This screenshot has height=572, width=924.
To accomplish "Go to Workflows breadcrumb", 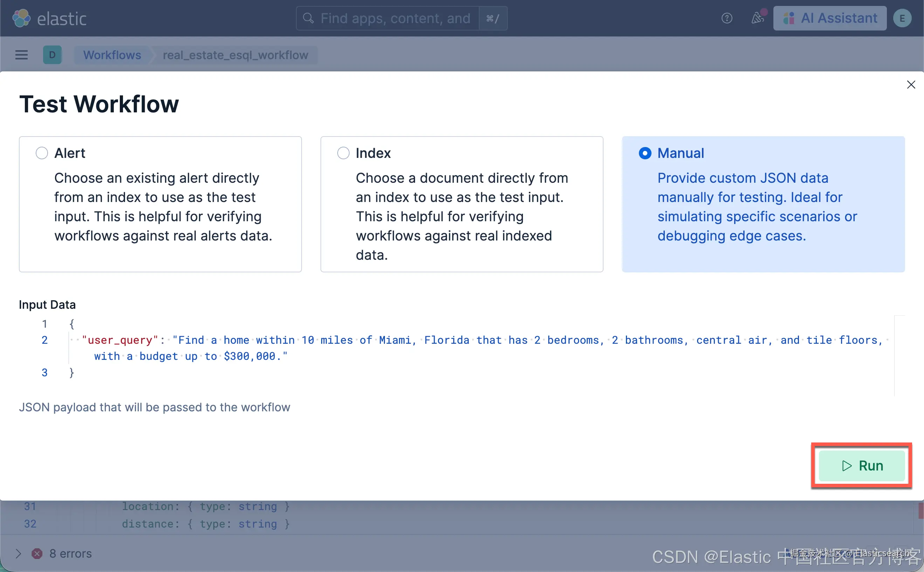I will click(x=112, y=55).
